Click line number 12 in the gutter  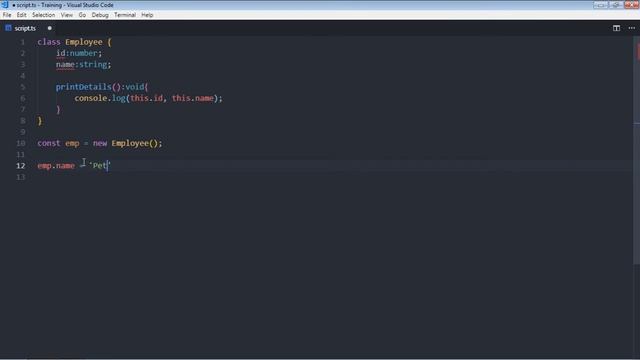(x=20, y=166)
